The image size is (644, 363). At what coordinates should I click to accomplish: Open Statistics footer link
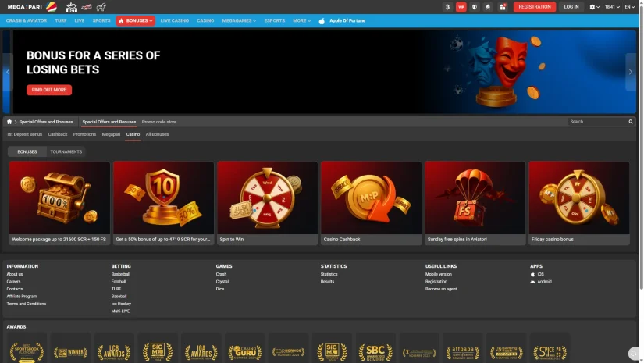[x=329, y=274]
